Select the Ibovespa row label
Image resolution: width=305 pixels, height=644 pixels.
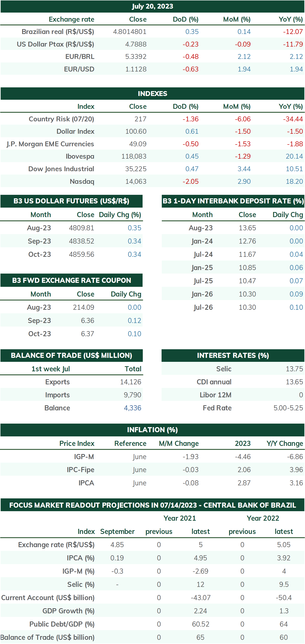click(80, 156)
